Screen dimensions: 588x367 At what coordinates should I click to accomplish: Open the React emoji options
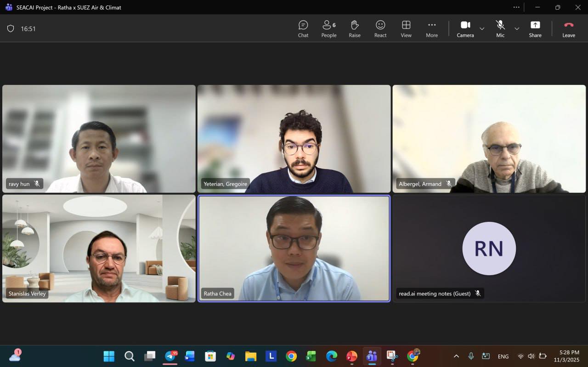coord(380,28)
